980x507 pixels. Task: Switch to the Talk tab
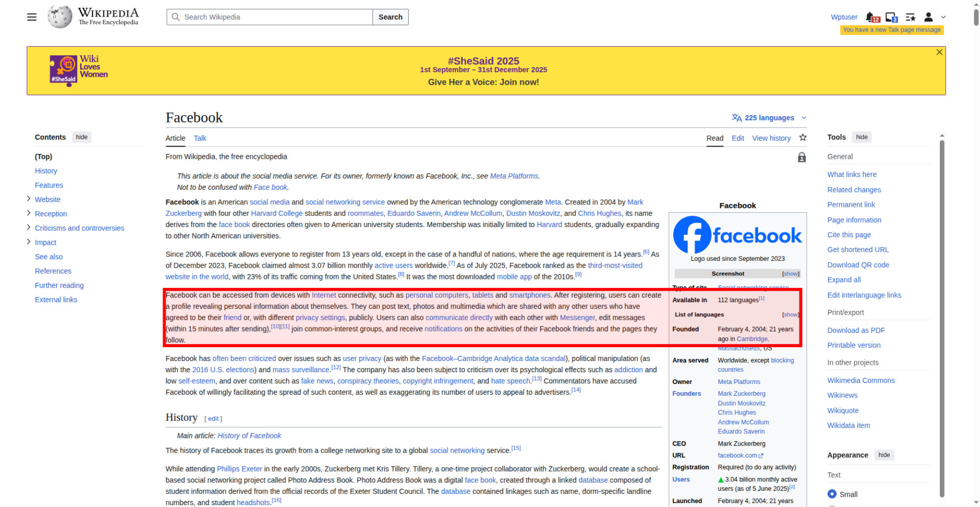pyautogui.click(x=200, y=138)
